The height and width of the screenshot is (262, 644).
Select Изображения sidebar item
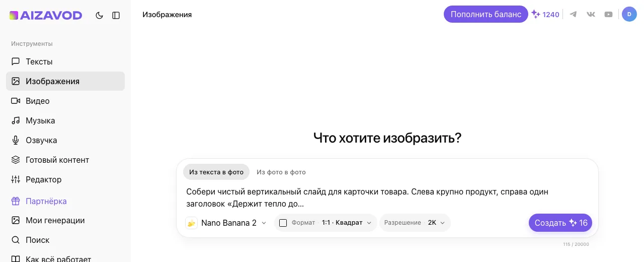(x=65, y=81)
